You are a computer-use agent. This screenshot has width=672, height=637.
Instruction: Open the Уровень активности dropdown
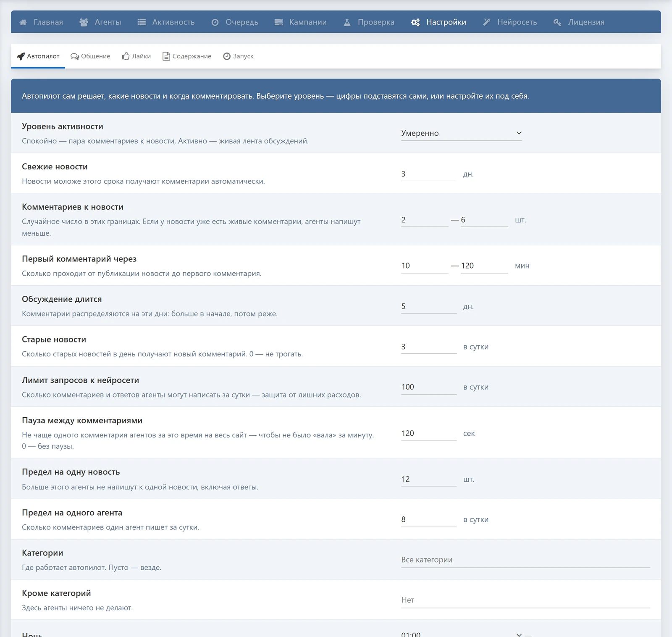coord(461,133)
